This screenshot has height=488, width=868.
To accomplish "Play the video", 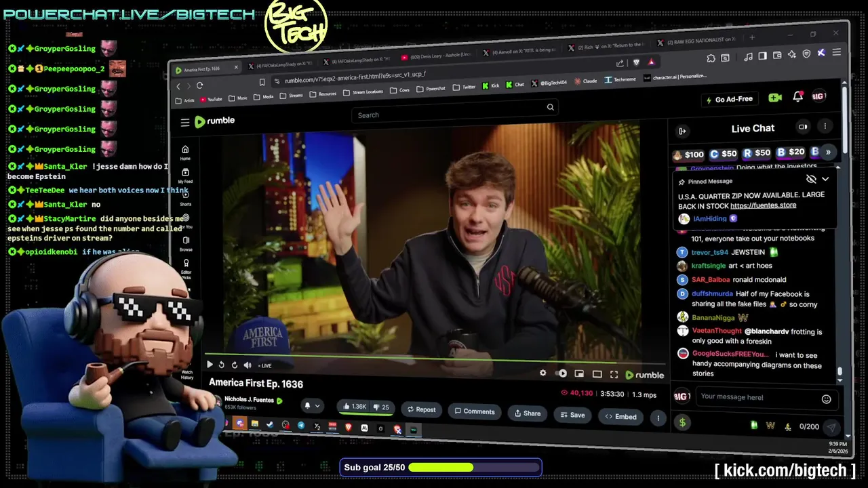I will (210, 365).
